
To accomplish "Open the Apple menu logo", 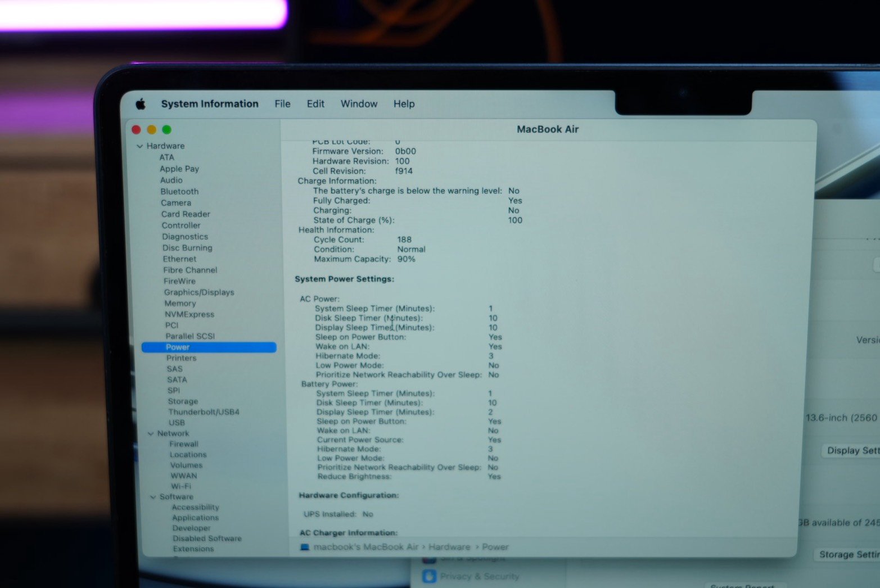I will (141, 104).
